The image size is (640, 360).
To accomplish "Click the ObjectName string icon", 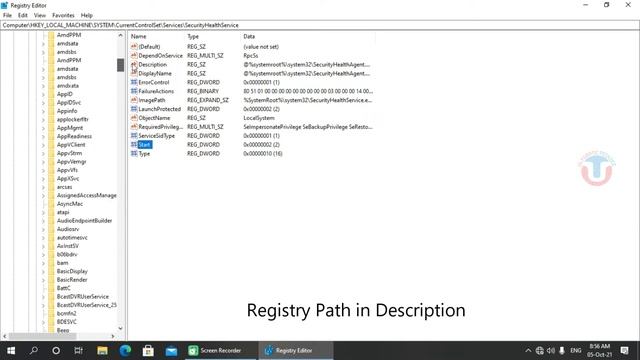I will (134, 118).
